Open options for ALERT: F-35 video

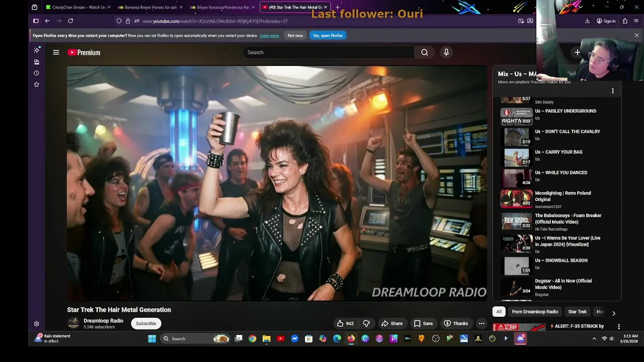coord(619,327)
